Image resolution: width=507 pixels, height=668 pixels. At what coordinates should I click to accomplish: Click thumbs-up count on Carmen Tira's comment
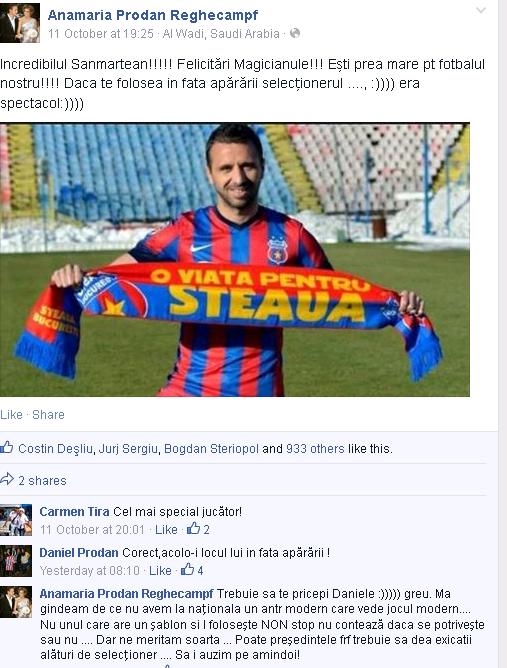pos(198,529)
